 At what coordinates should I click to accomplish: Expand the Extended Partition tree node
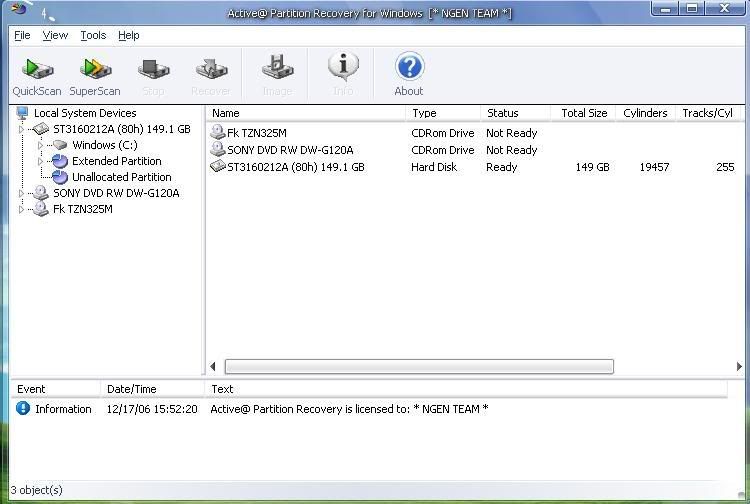point(40,161)
